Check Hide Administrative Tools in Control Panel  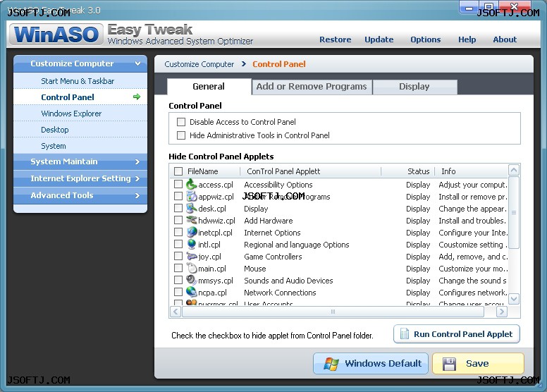(x=181, y=135)
